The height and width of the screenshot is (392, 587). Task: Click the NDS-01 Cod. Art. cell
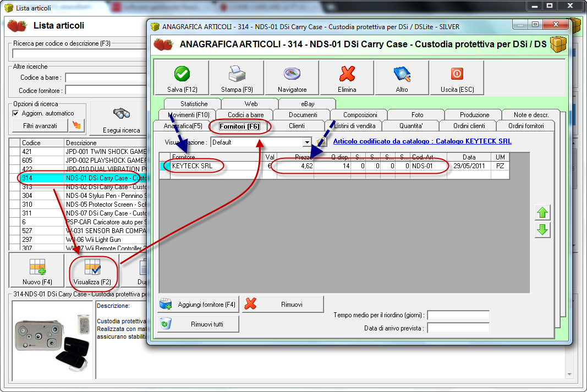[x=428, y=165]
